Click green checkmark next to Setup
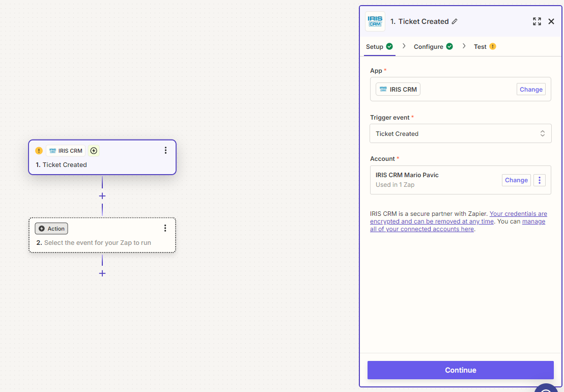The height and width of the screenshot is (392, 564). coord(389,46)
